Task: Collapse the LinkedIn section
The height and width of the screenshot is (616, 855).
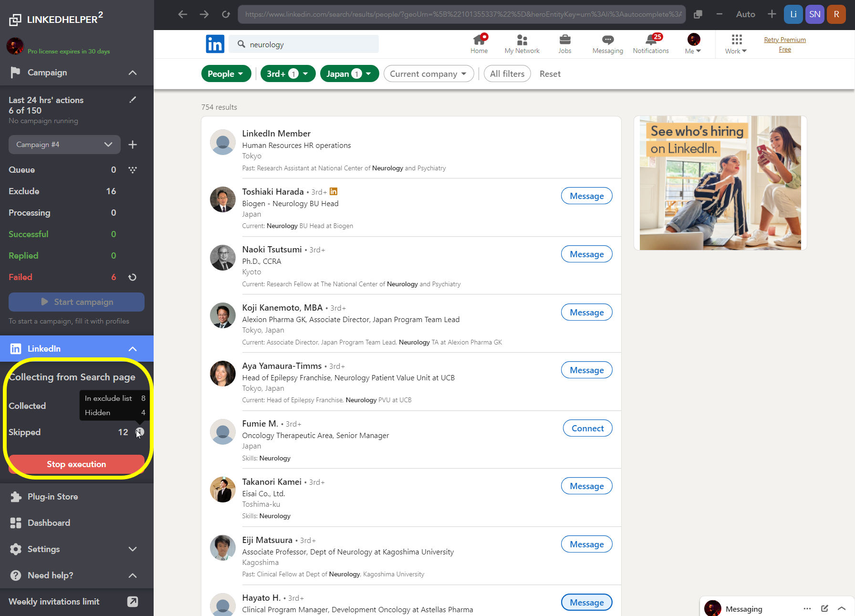Action: coord(133,349)
